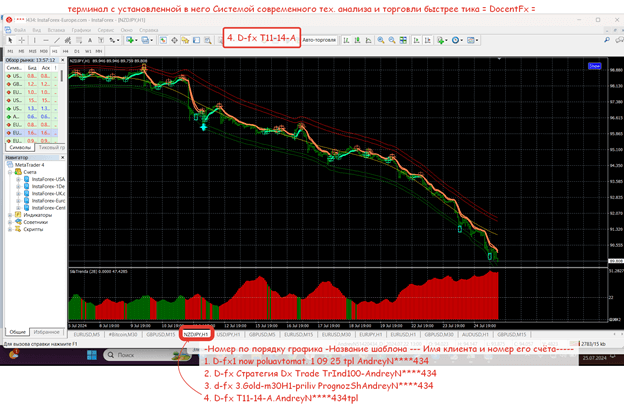
Task: Select InstaForex-UK account in Navigator
Action: click(48, 193)
